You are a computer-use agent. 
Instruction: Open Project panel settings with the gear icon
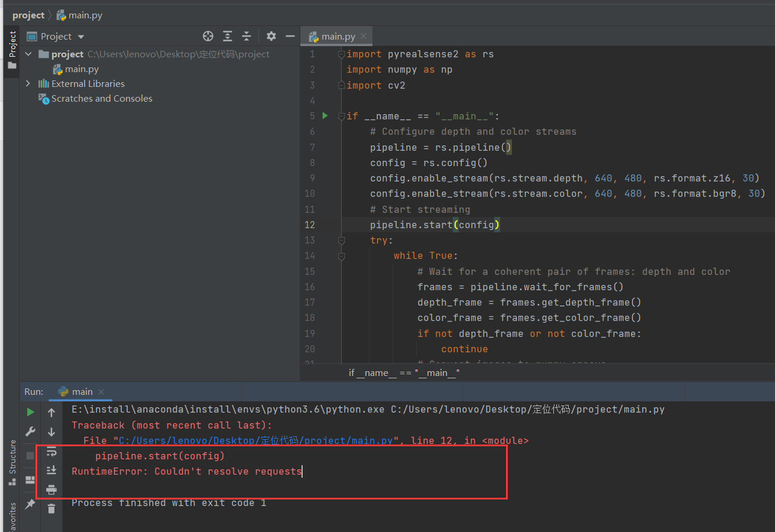pyautogui.click(x=271, y=36)
